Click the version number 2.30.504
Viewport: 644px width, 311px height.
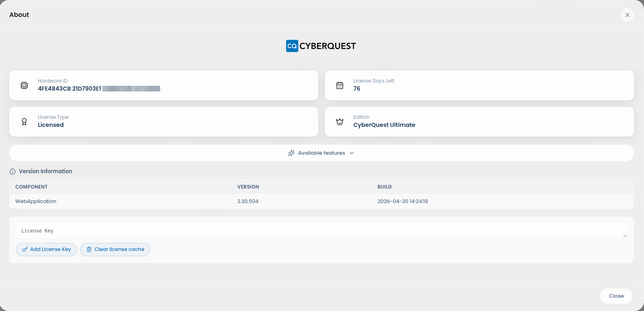[248, 201]
